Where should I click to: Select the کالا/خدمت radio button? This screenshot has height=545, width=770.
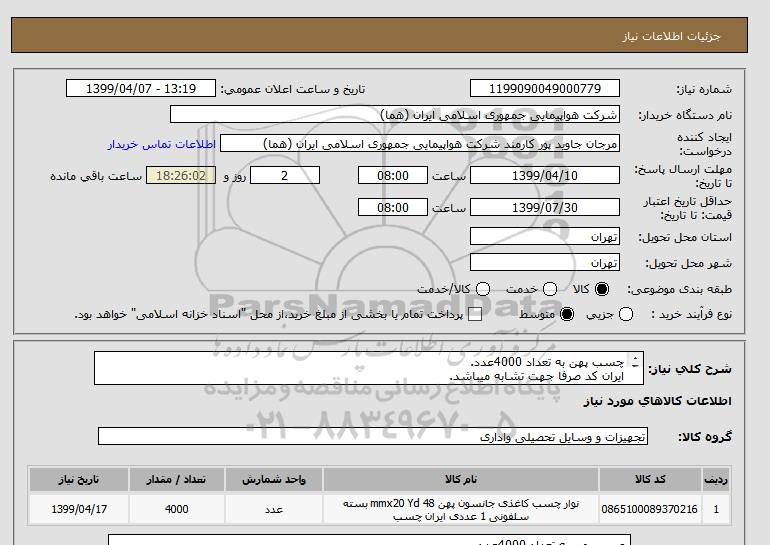(x=483, y=289)
